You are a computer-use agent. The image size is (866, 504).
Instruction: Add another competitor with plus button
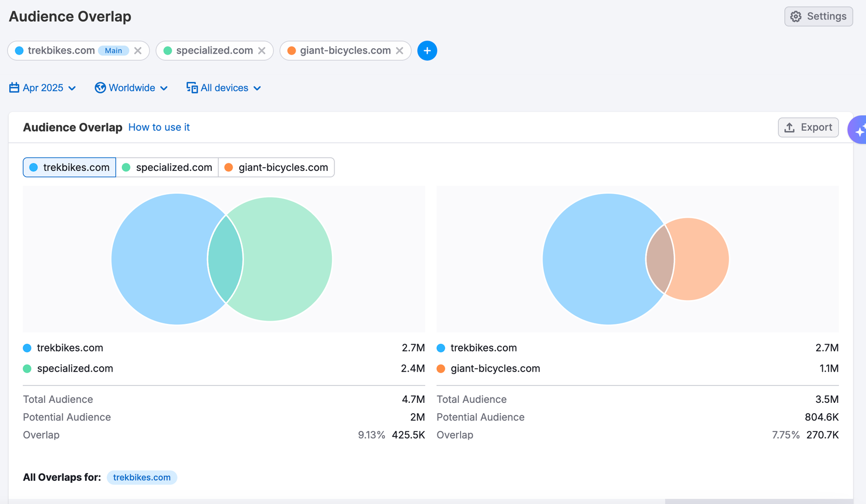coord(427,51)
